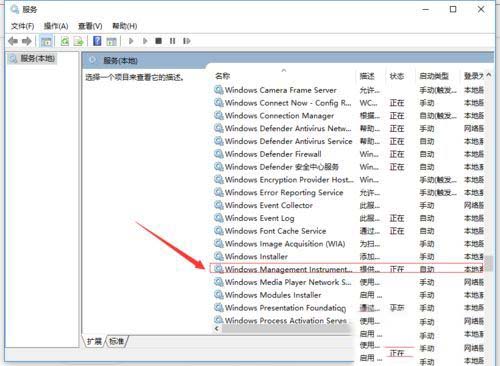
Task: Click the Start Service play icon
Action: [x=131, y=41]
